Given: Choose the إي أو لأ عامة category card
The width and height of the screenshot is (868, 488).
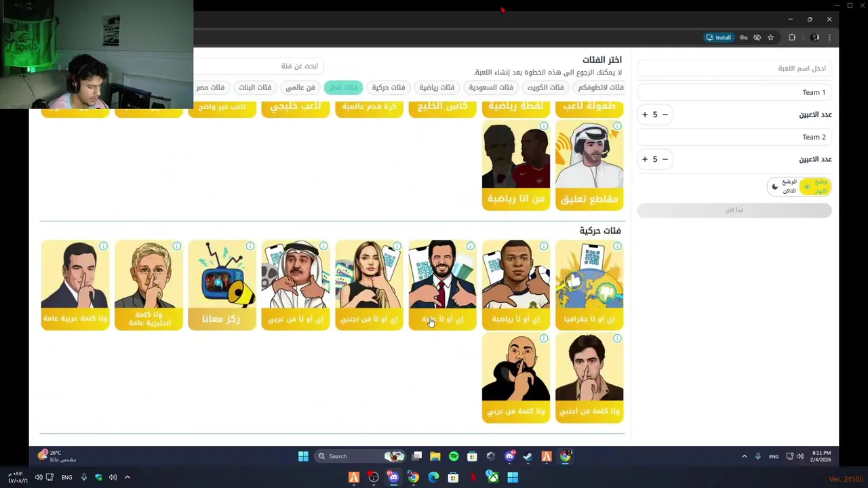Looking at the screenshot, I should [x=442, y=285].
